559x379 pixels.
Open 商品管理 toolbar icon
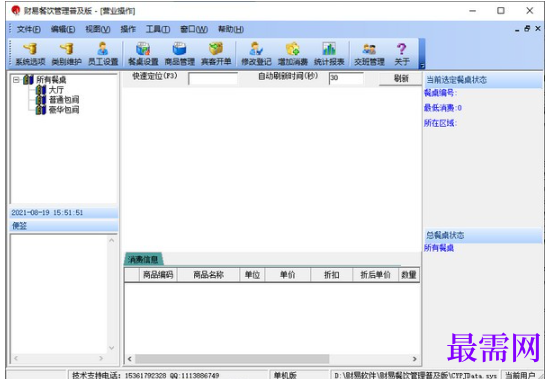[x=179, y=54]
